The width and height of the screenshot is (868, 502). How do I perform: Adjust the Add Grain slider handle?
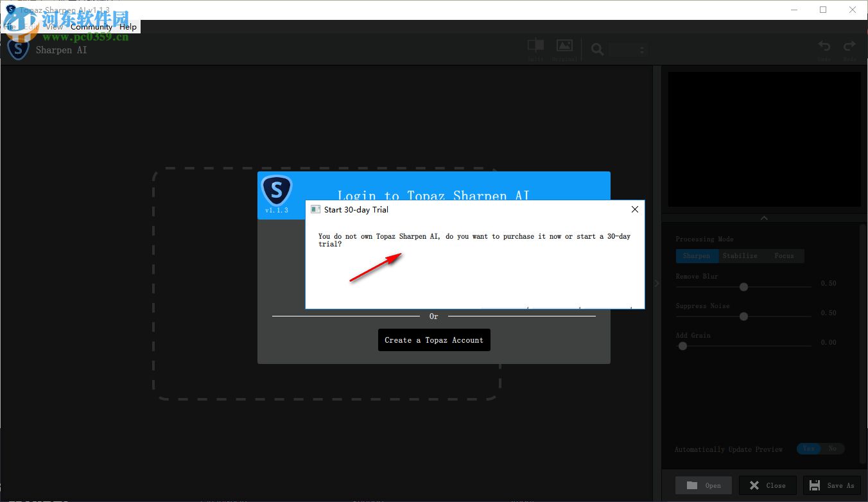pyautogui.click(x=682, y=346)
